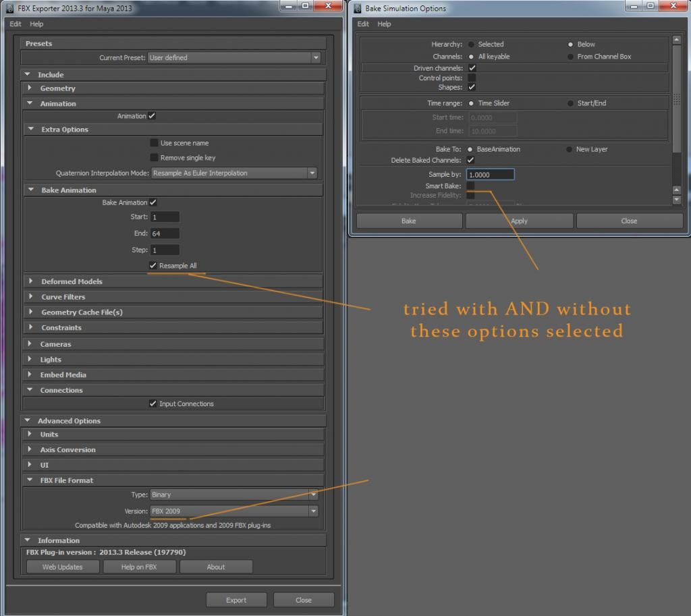Collapse the Connections section
Image resolution: width=691 pixels, height=616 pixels.
(x=30, y=389)
